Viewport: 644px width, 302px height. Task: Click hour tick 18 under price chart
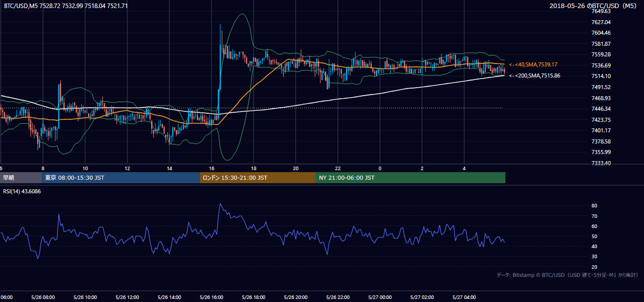(x=253, y=169)
